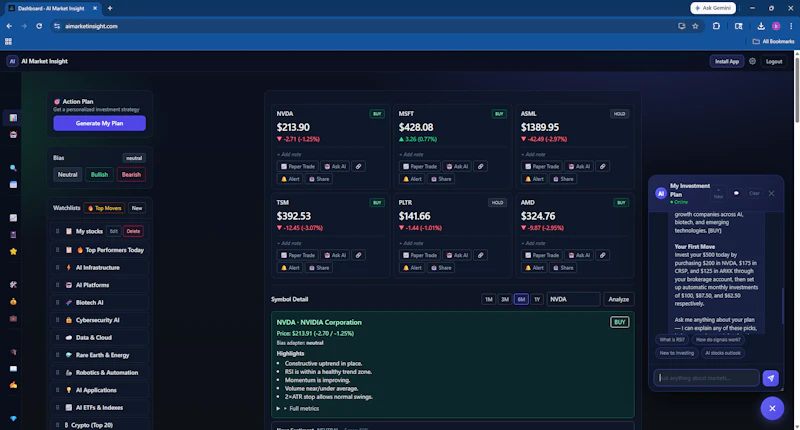Open the blue diamond sidebar icon
Viewport: 800px width, 430px height.
[13, 418]
